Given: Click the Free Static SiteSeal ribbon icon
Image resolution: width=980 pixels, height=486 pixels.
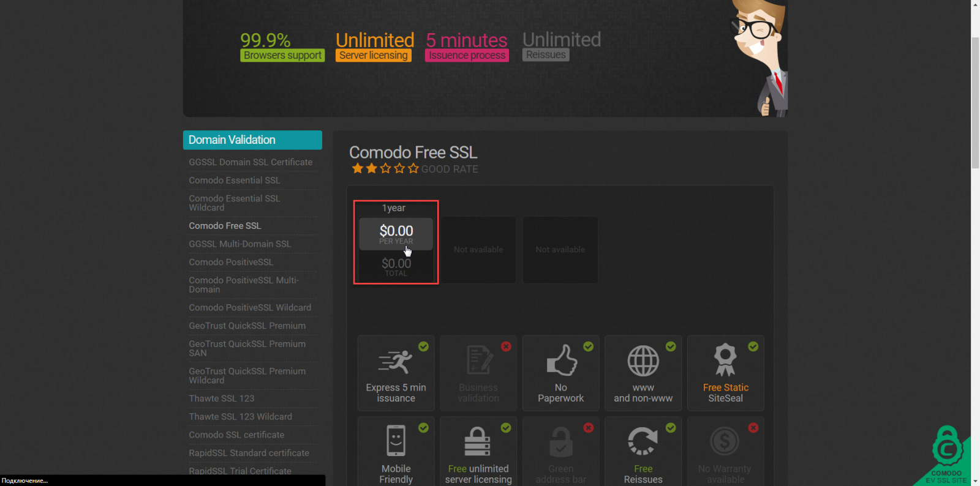Looking at the screenshot, I should point(725,359).
